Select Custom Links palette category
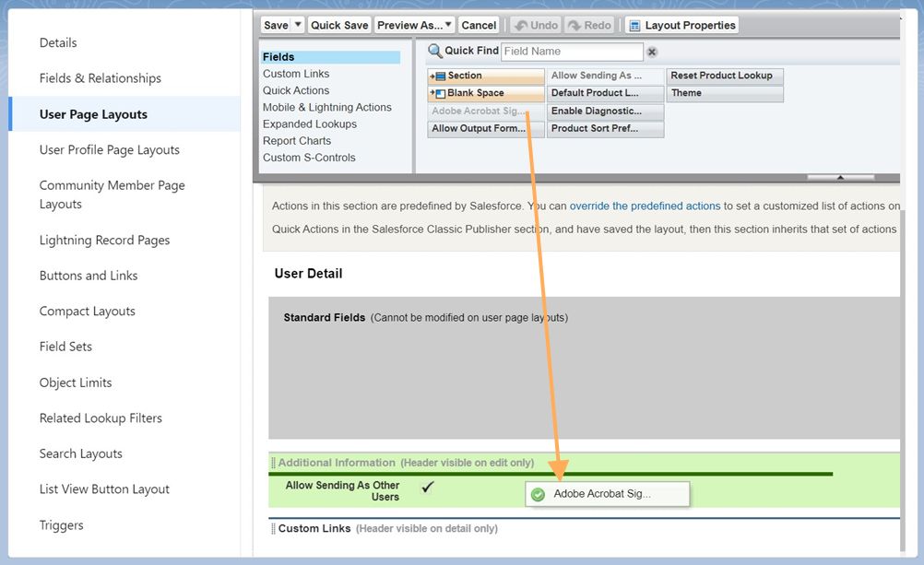Image resolution: width=924 pixels, height=565 pixels. [296, 74]
